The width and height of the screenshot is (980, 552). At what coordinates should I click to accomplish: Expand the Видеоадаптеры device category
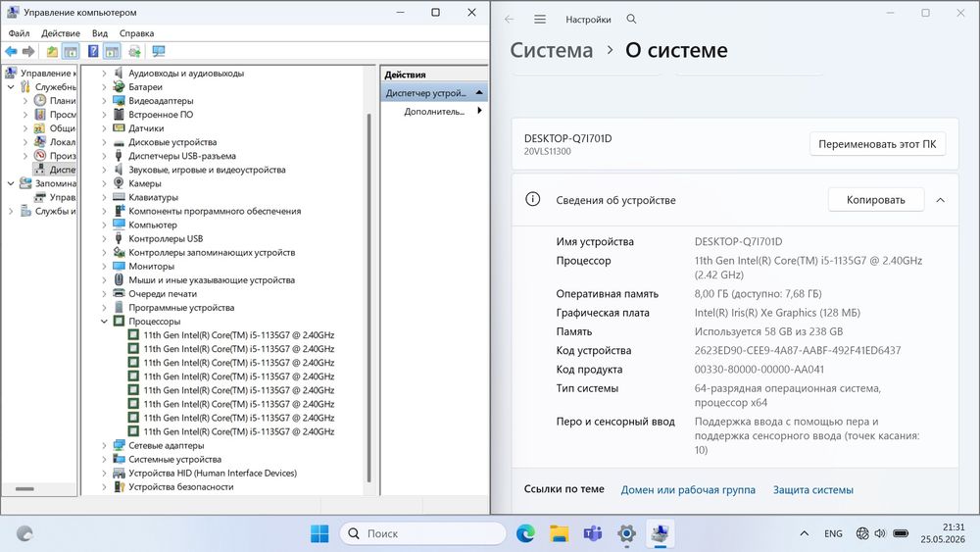coord(105,101)
